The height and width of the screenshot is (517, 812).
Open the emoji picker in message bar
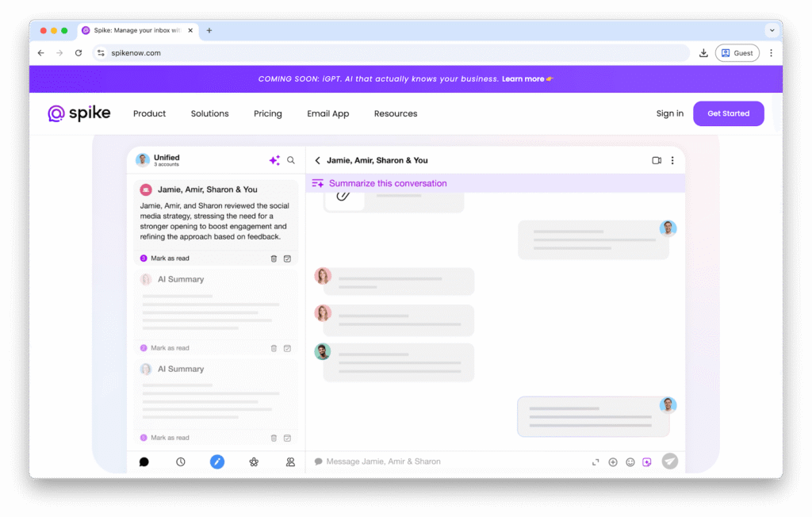630,462
